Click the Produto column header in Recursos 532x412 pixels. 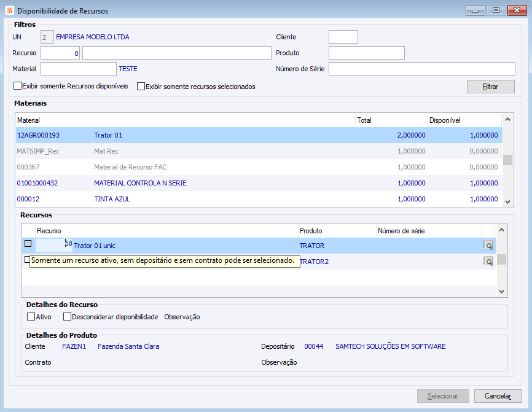coord(337,231)
